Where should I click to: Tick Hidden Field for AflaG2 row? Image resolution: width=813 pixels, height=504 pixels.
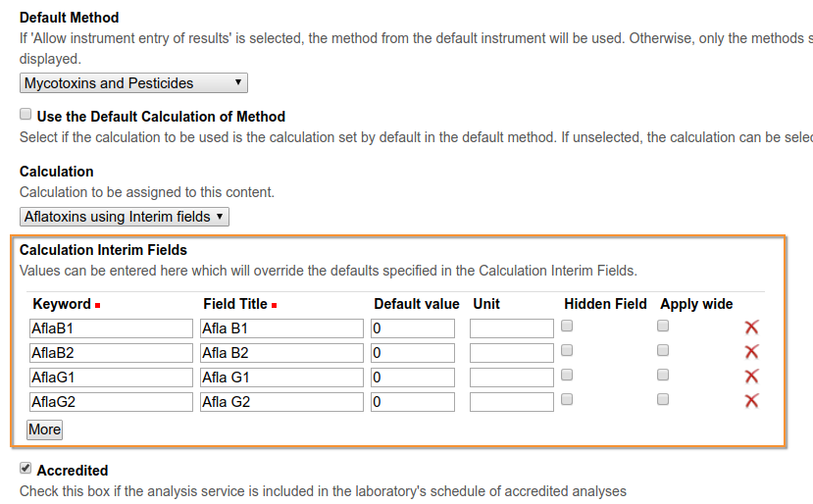567,400
